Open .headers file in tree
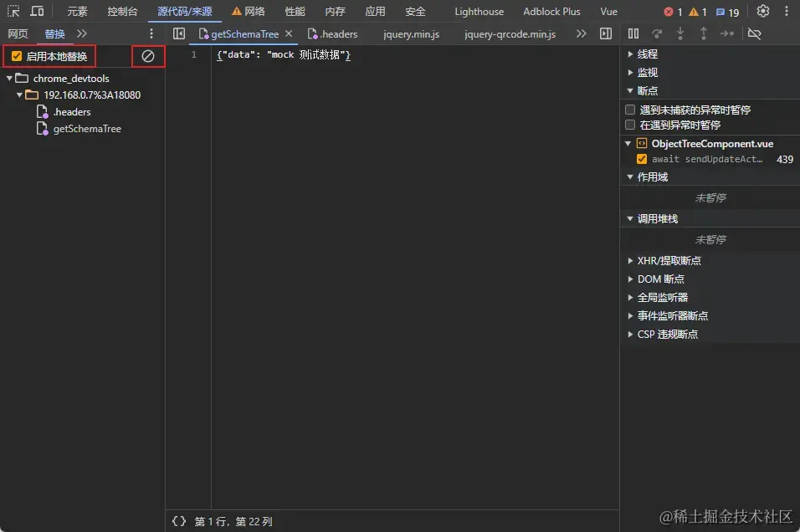Viewport: 800px width, 532px height. tap(72, 112)
